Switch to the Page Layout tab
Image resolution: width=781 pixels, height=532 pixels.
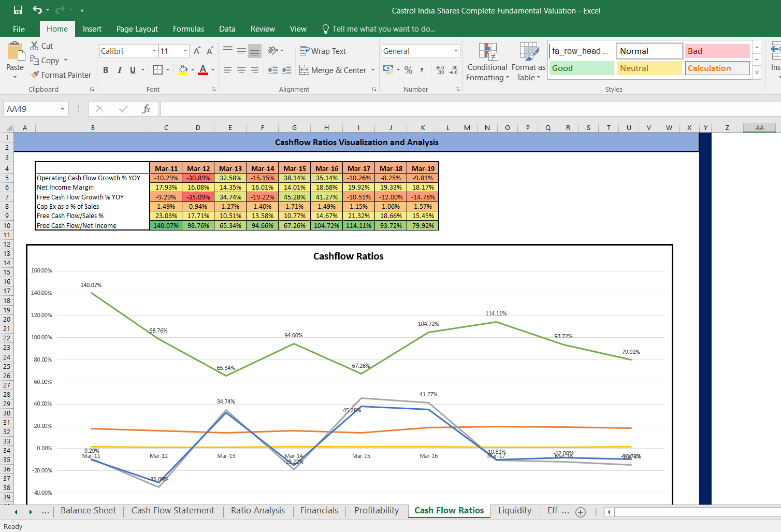pos(137,29)
